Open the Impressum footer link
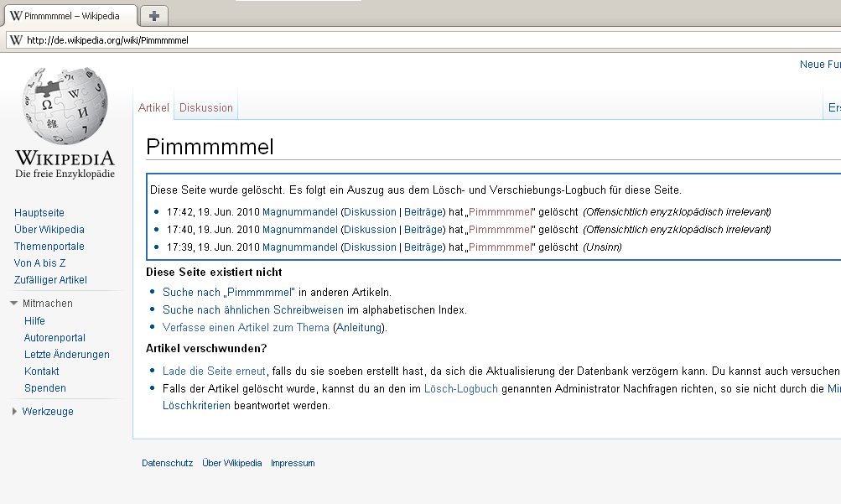 tap(293, 463)
